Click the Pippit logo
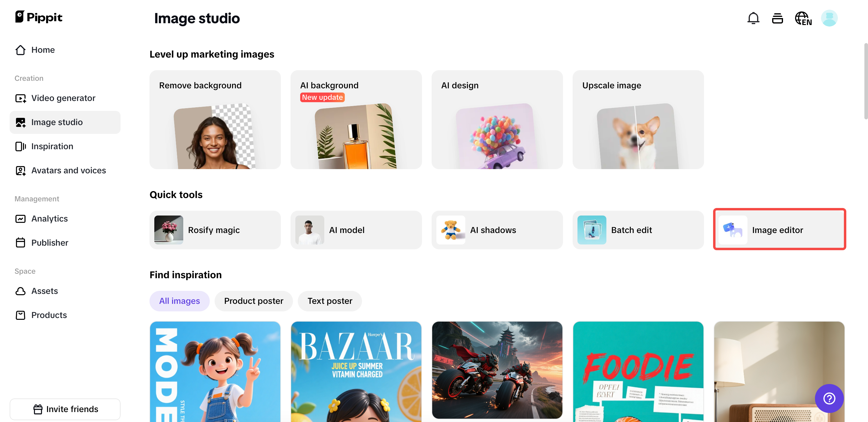The height and width of the screenshot is (422, 868). (38, 17)
